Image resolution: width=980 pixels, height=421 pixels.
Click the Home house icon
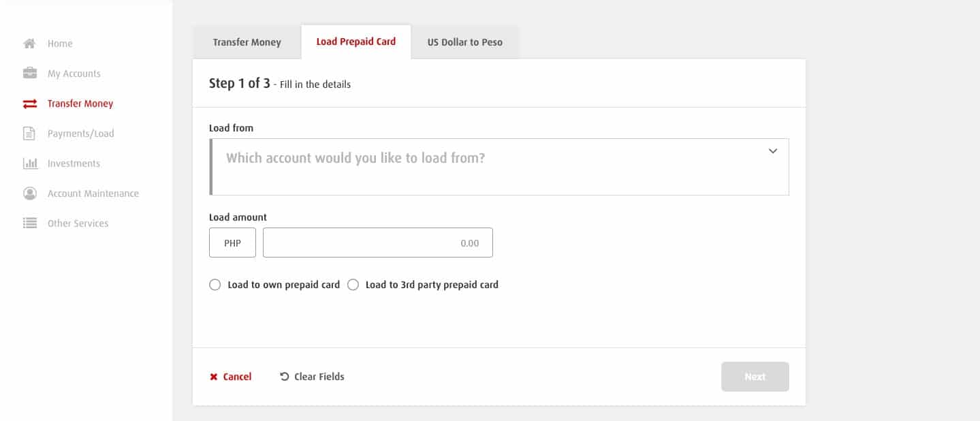(x=30, y=44)
